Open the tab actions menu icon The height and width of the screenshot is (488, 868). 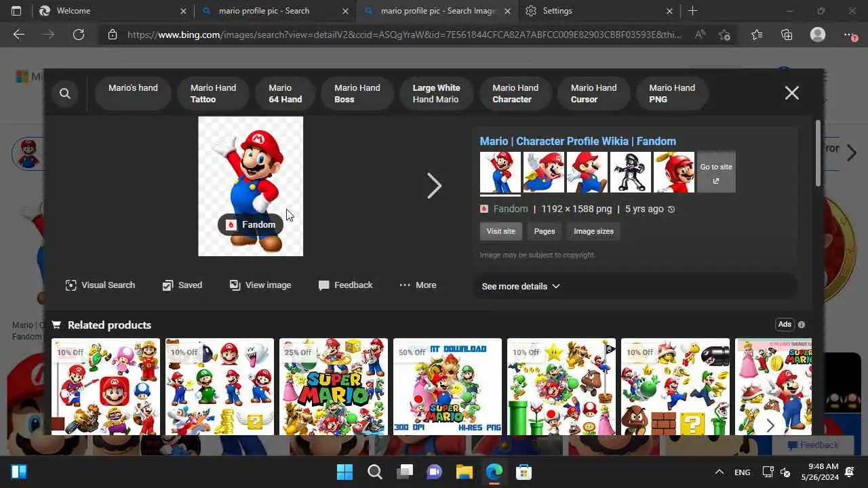click(x=16, y=11)
